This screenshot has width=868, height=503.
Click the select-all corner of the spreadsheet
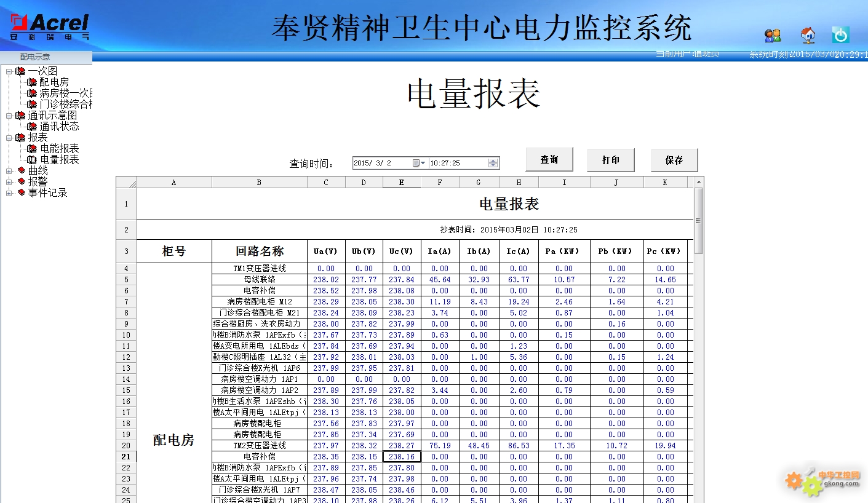126,183
